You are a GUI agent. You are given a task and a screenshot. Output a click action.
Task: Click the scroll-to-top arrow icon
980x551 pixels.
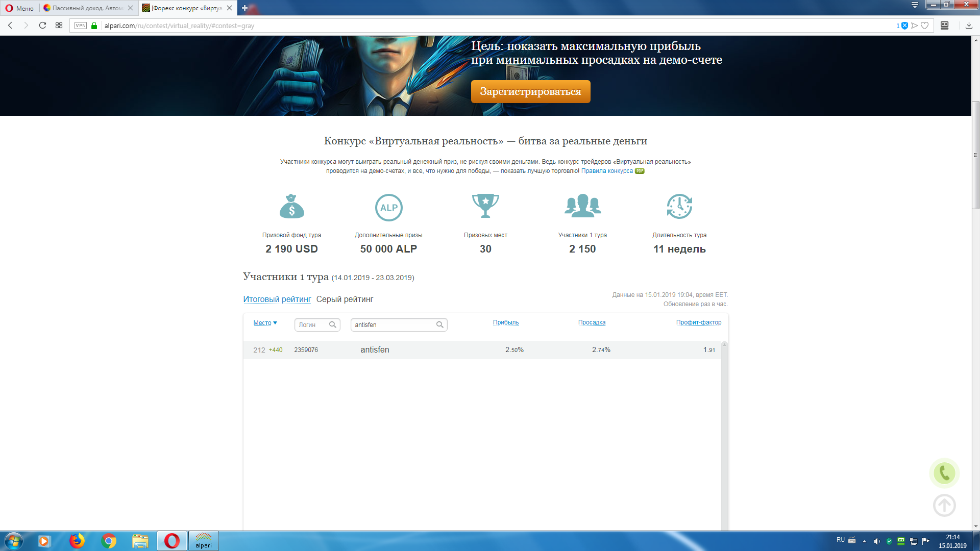coord(944,506)
